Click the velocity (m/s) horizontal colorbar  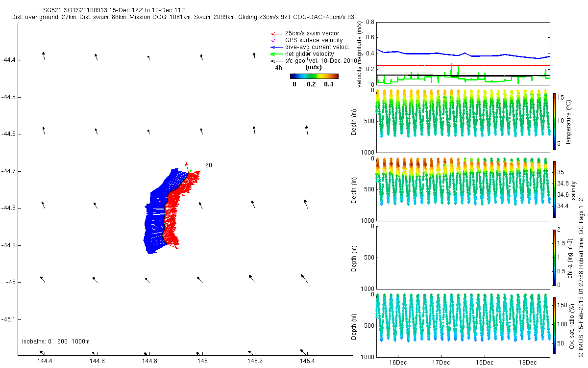click(x=314, y=76)
